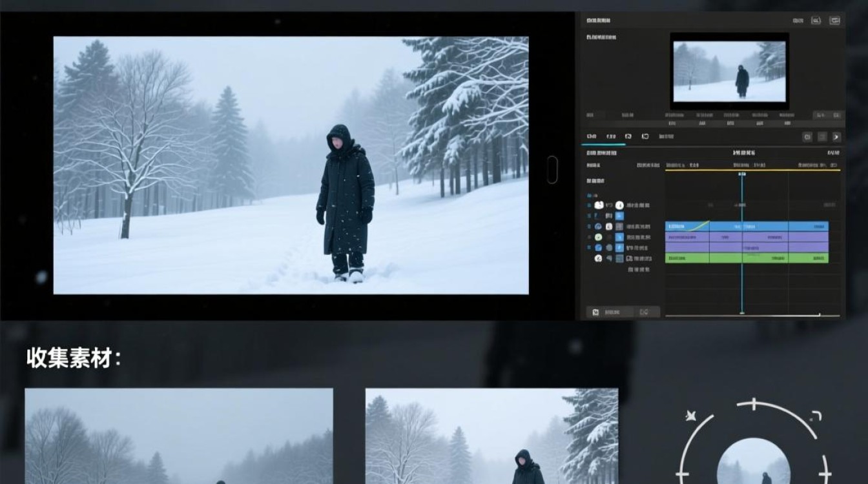
Task: Open the middle collected-material thumbnail showing the person
Action: pyautogui.click(x=491, y=436)
